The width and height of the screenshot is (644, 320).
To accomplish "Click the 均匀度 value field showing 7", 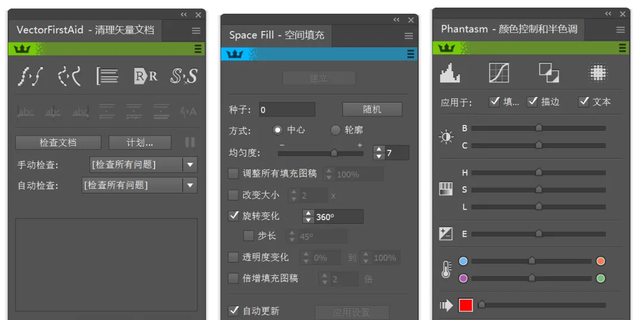I will 397,153.
